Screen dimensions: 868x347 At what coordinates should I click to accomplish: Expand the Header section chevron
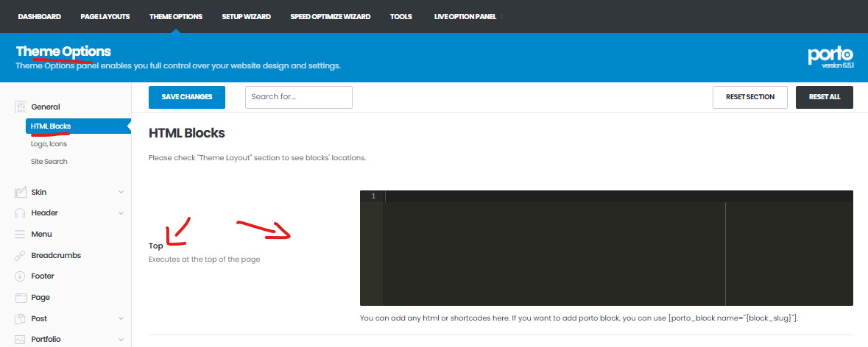click(121, 212)
